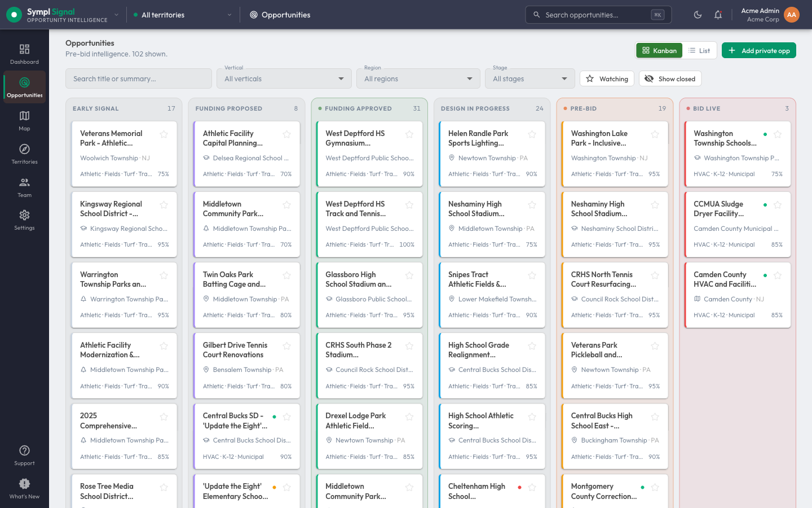Star Washington Lake Park card
The image size is (812, 508).
(655, 134)
